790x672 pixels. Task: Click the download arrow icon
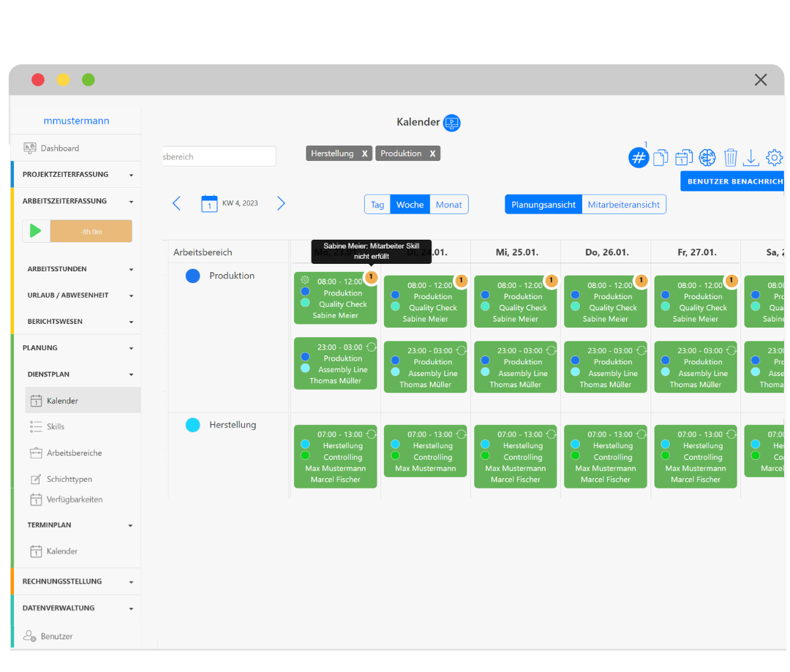pos(750,157)
